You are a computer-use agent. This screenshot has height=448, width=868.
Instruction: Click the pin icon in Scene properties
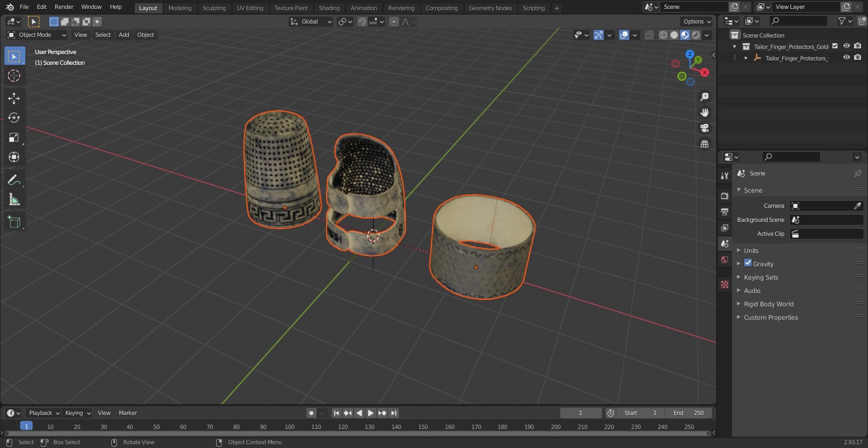point(857,173)
